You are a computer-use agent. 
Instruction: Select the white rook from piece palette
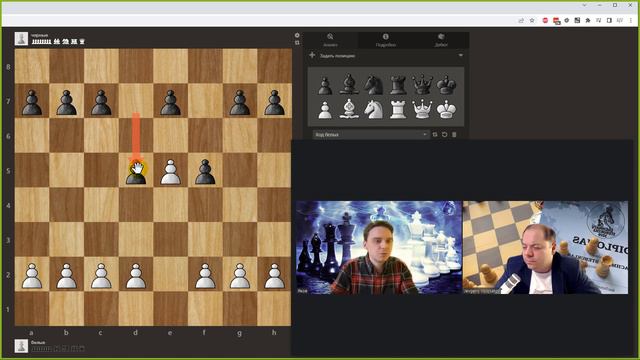point(398,110)
